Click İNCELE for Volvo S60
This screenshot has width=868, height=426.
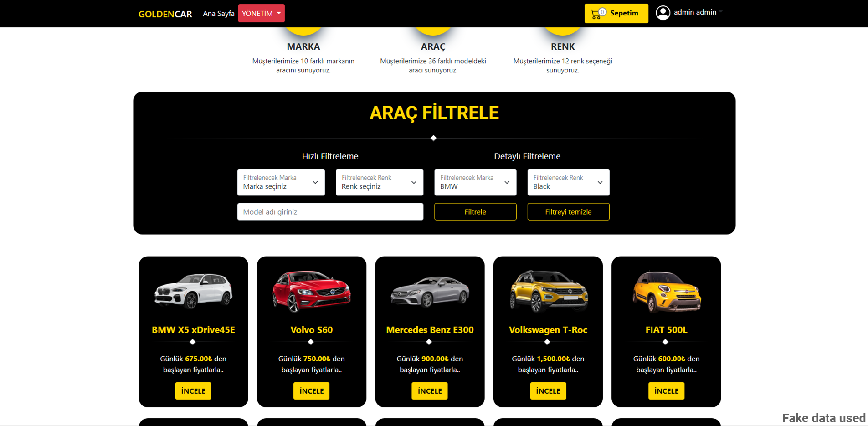click(x=312, y=391)
